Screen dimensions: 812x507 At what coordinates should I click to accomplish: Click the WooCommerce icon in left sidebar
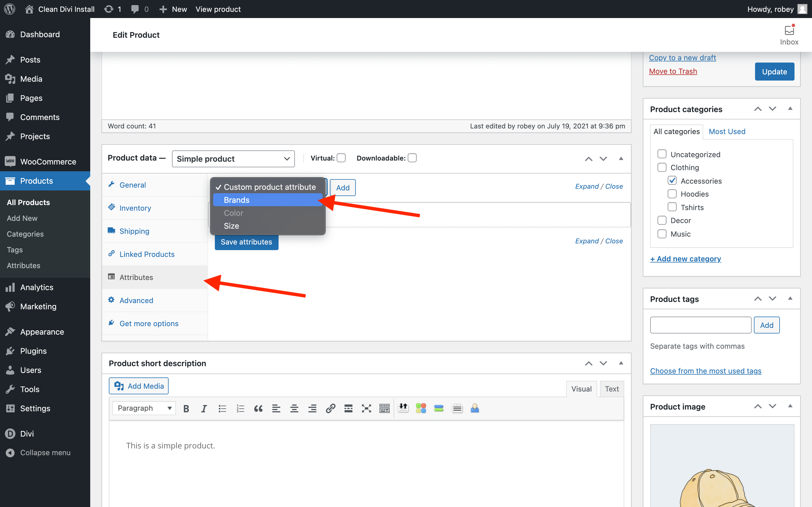pos(10,161)
